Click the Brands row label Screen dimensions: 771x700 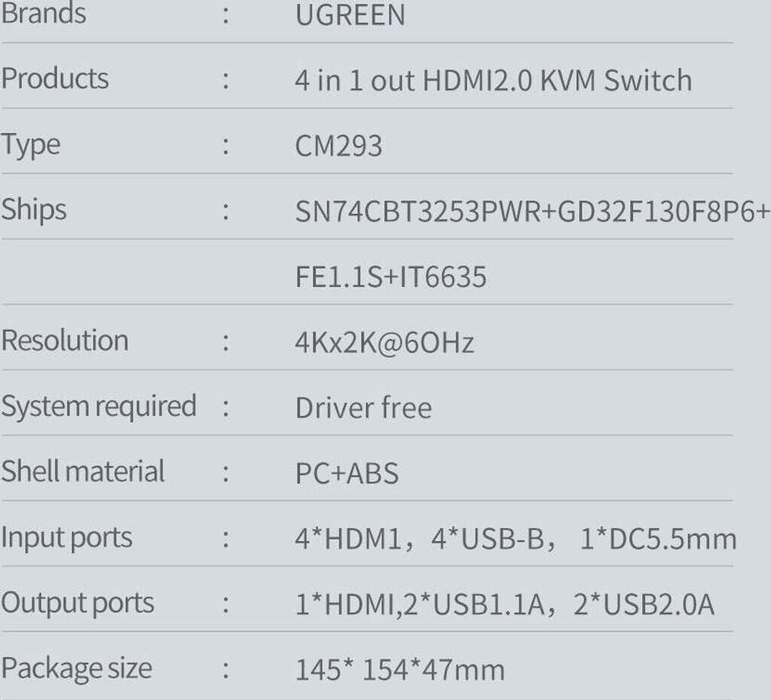(44, 14)
